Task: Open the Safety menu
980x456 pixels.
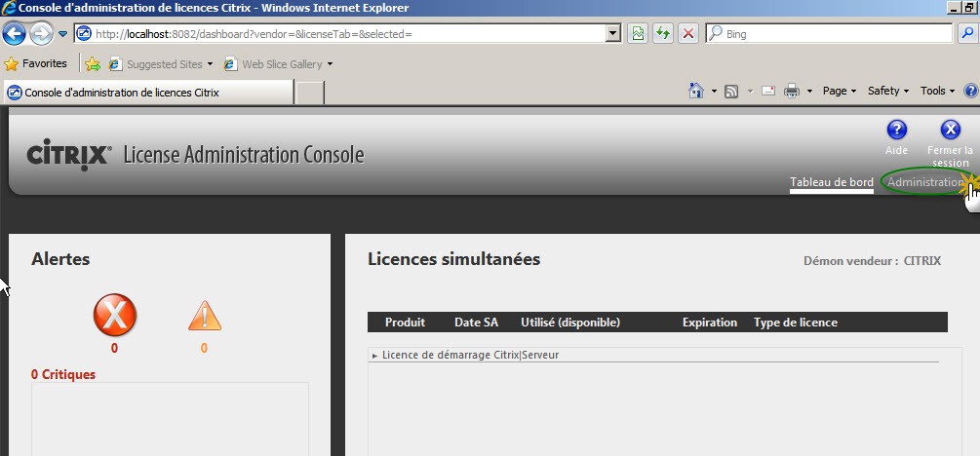Action: 888,92
